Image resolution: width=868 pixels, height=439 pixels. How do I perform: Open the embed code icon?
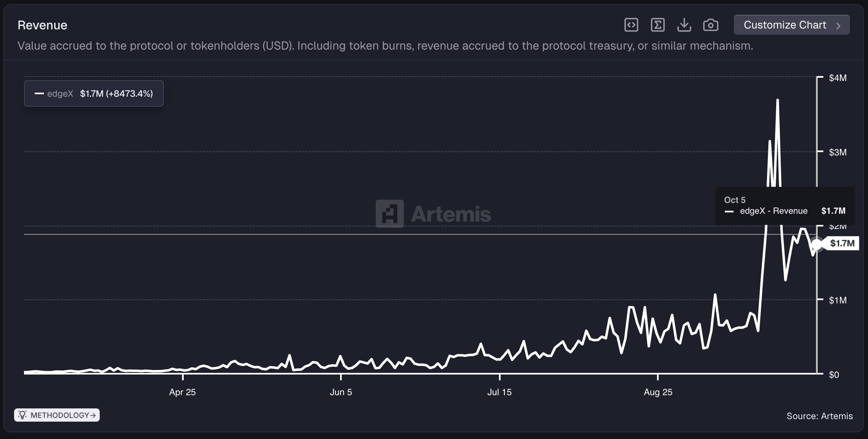tap(631, 25)
